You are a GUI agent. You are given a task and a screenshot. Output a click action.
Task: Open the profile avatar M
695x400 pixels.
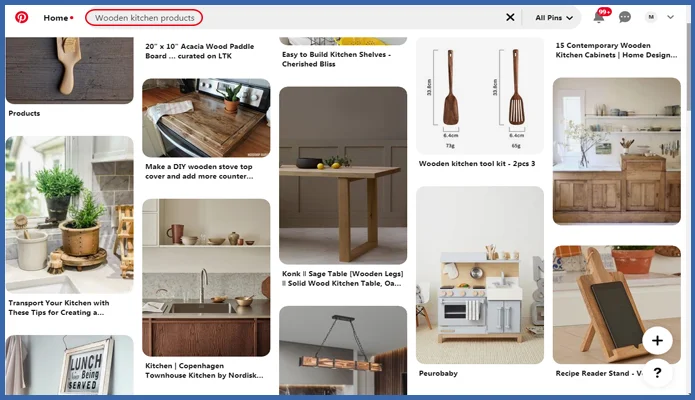pyautogui.click(x=651, y=17)
